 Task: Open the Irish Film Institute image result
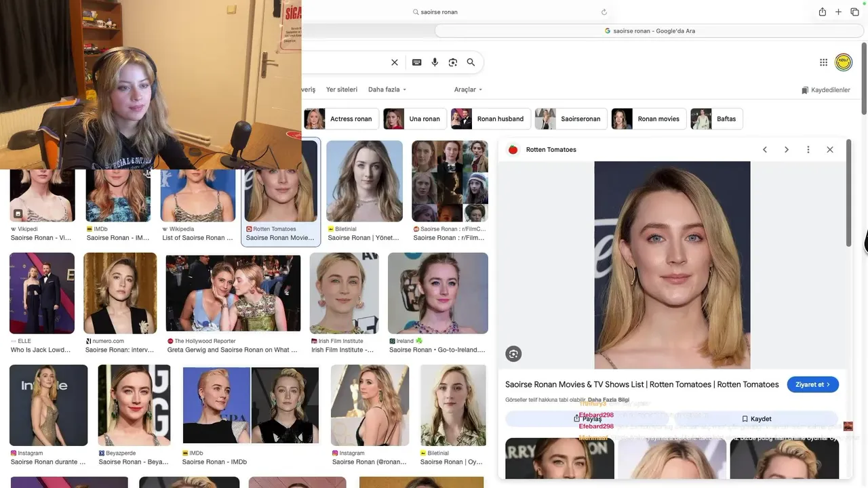coord(344,293)
